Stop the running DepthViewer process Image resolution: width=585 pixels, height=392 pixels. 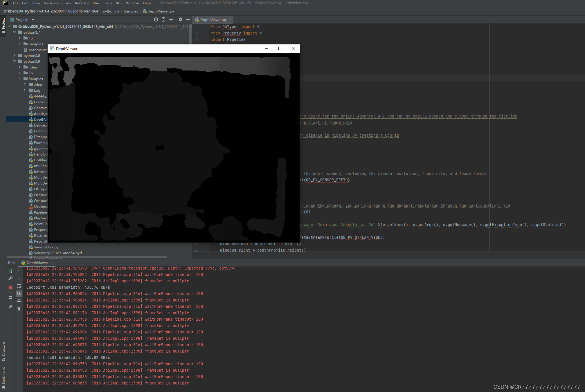tap(10, 288)
